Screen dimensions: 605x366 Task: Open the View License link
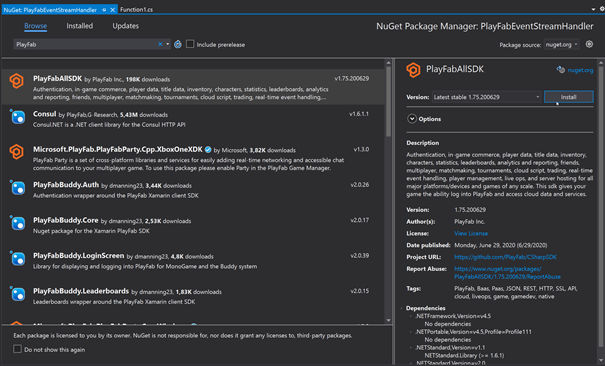point(471,233)
